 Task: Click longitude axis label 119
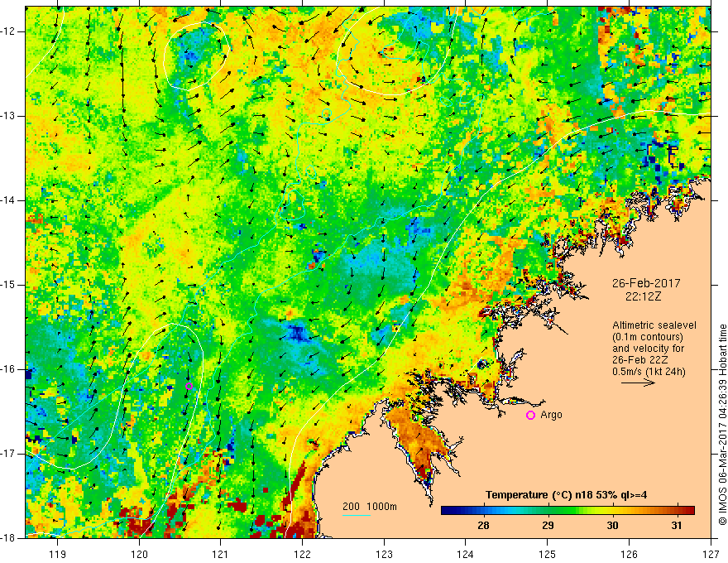[58, 554]
